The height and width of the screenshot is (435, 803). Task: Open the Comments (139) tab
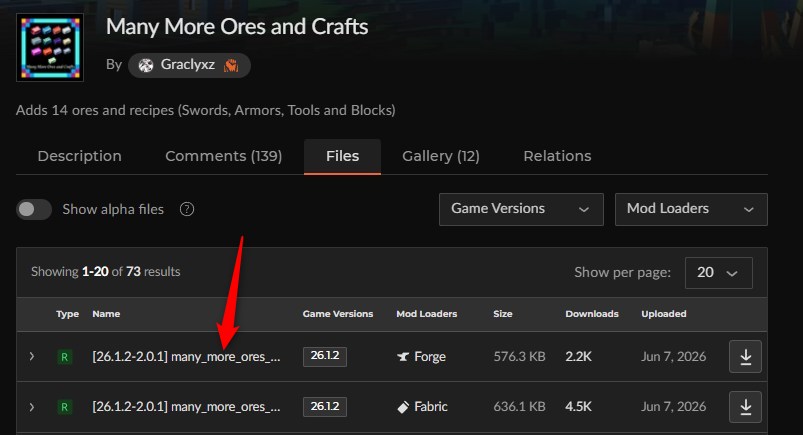223,156
